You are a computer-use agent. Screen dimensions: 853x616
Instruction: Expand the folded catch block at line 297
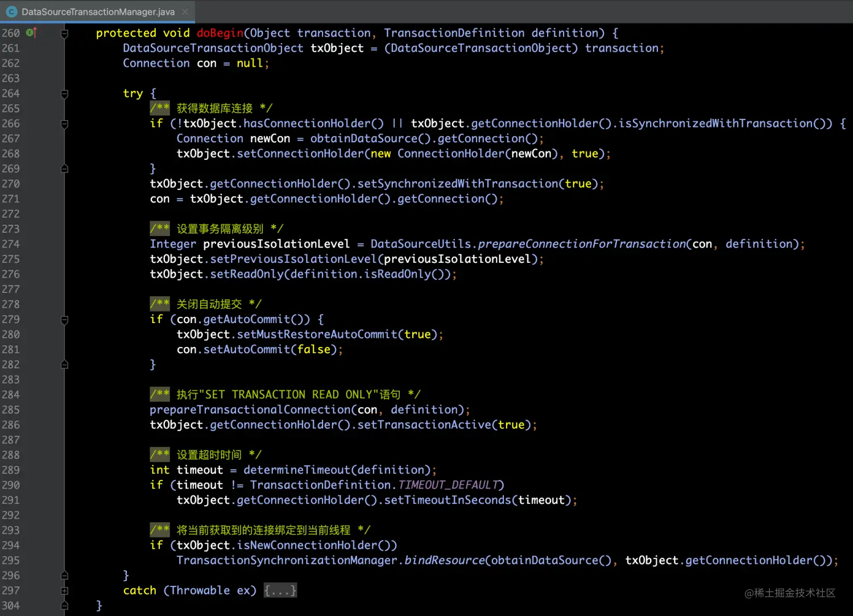point(64,591)
